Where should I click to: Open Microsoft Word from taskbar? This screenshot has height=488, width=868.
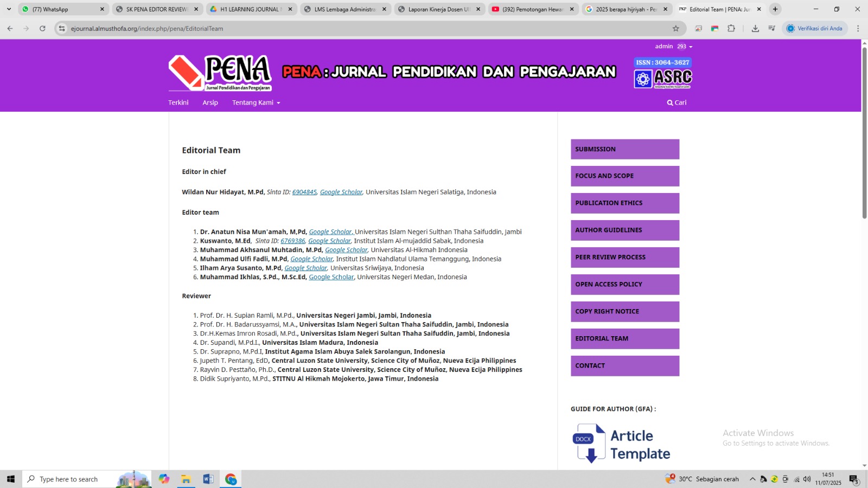click(x=208, y=479)
